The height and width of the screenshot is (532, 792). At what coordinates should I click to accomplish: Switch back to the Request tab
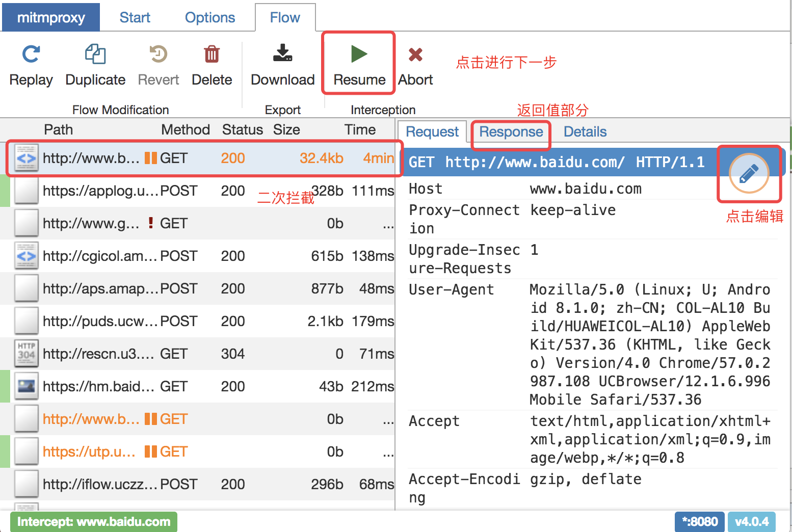(x=431, y=131)
